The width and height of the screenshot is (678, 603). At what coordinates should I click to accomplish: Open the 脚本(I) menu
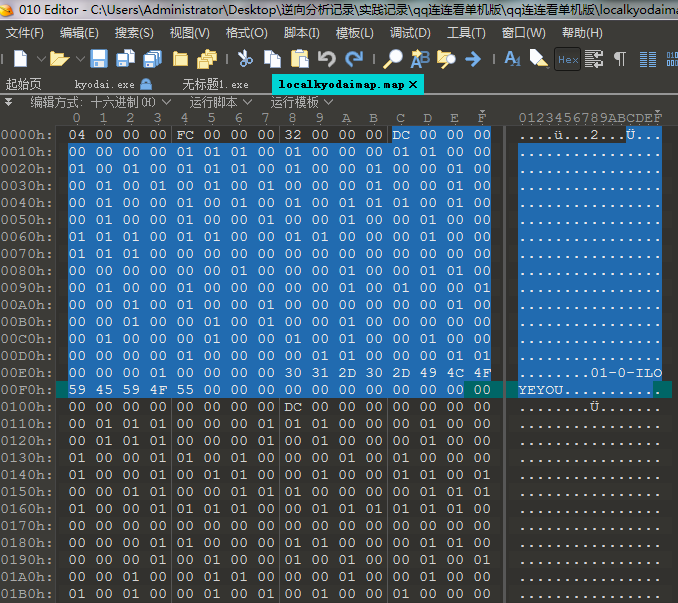[x=301, y=33]
